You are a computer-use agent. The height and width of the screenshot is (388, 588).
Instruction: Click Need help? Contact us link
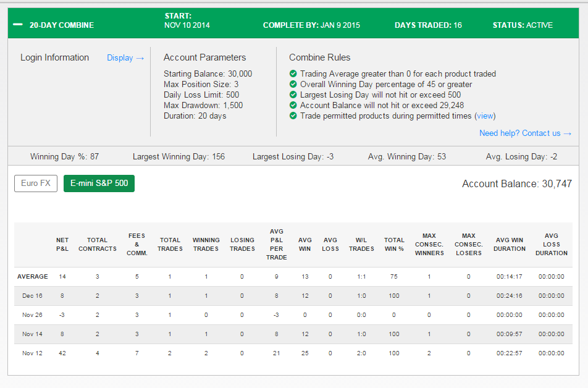click(525, 133)
